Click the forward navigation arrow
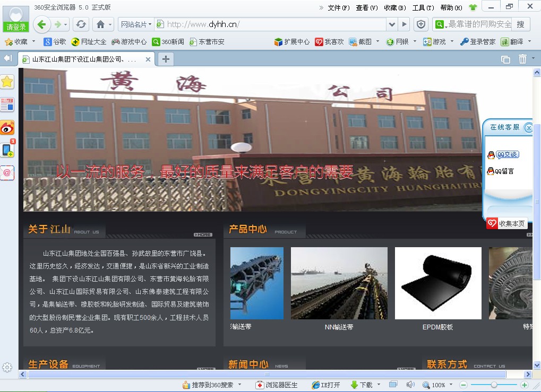 [x=58, y=24]
